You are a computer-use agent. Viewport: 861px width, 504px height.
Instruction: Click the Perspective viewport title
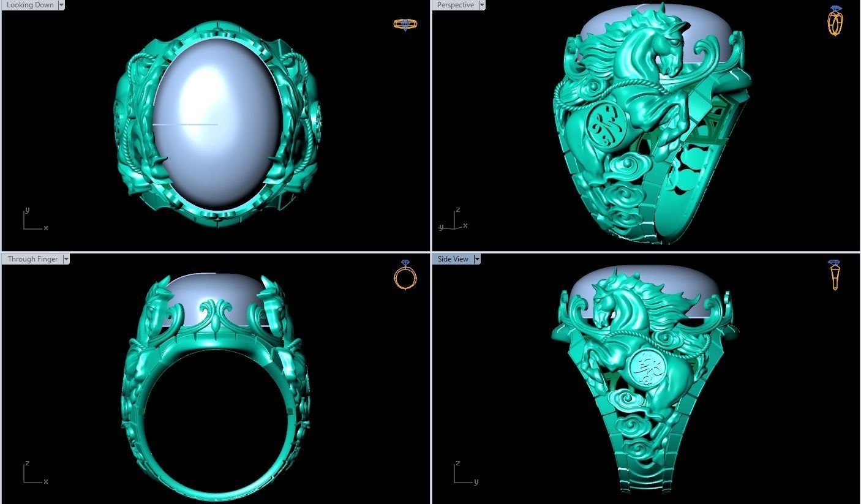click(455, 5)
